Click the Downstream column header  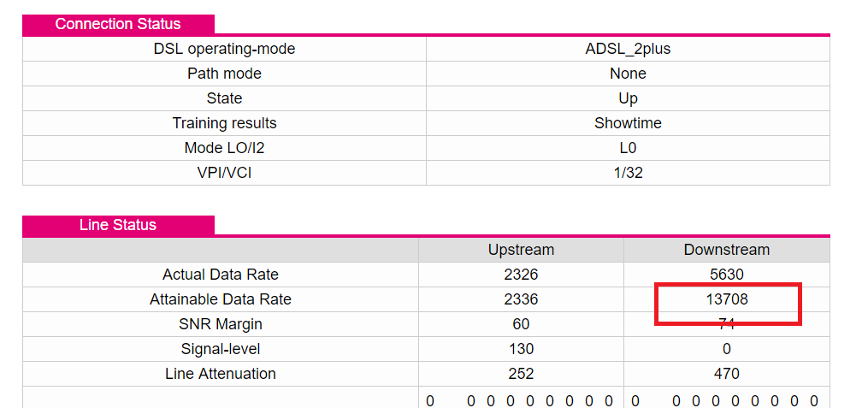726,250
